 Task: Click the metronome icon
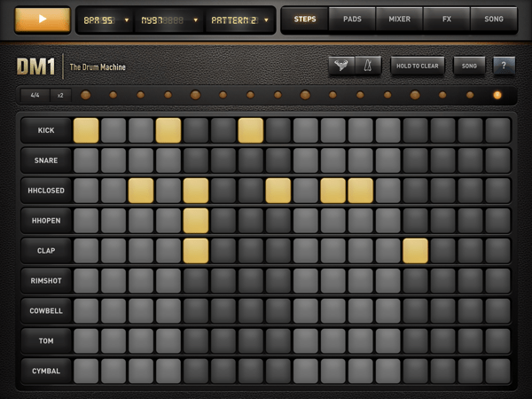click(368, 66)
